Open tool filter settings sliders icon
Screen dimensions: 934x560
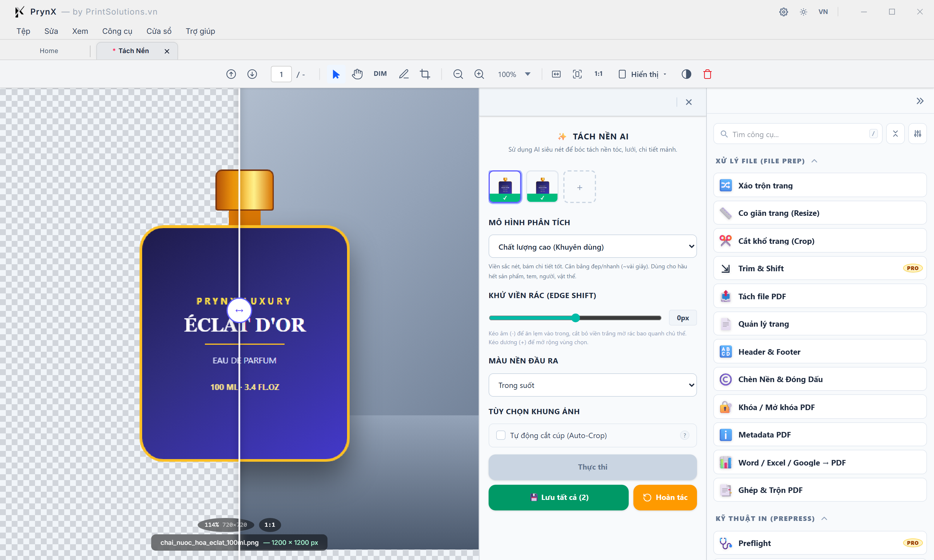(x=917, y=134)
